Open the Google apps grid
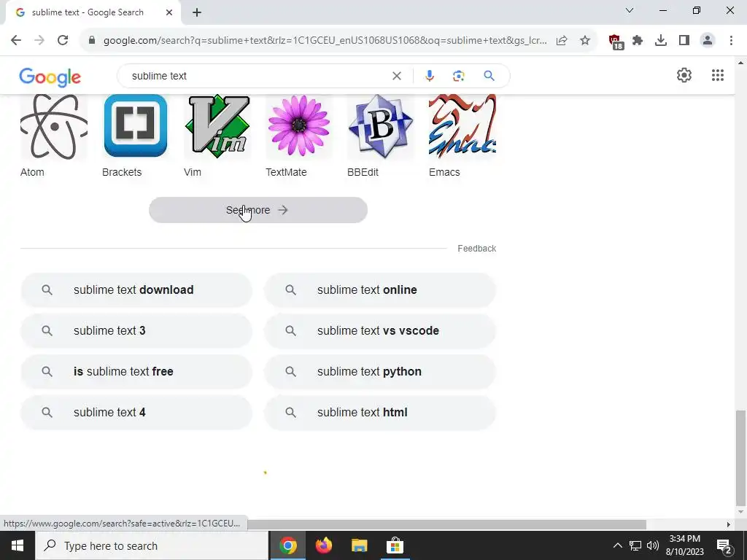 pos(718,75)
